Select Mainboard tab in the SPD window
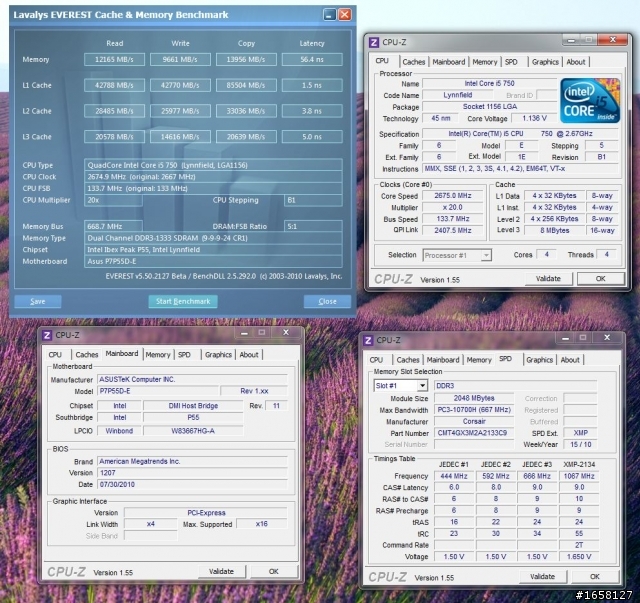The width and height of the screenshot is (640, 603). [443, 360]
